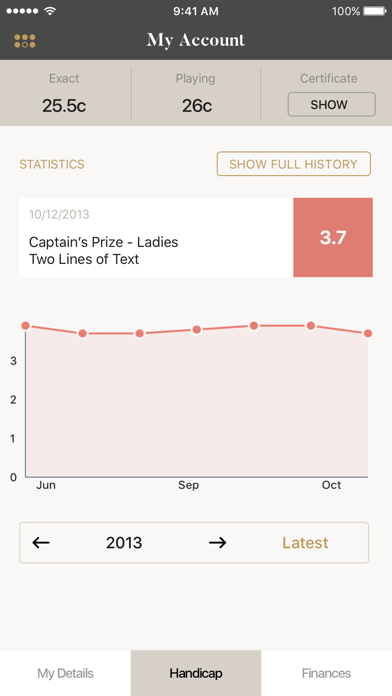Tap the right arrow to next year
The width and height of the screenshot is (392, 696).
pyautogui.click(x=218, y=542)
